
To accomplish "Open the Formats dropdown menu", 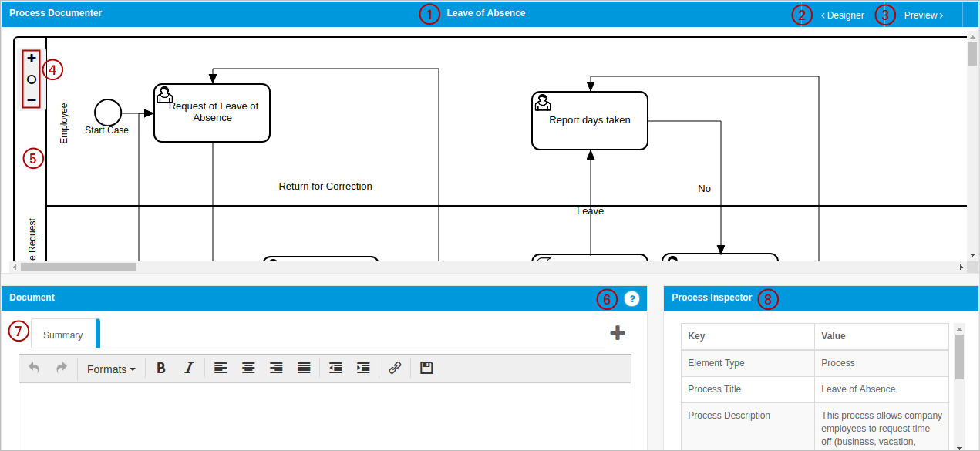I will 111,369.
